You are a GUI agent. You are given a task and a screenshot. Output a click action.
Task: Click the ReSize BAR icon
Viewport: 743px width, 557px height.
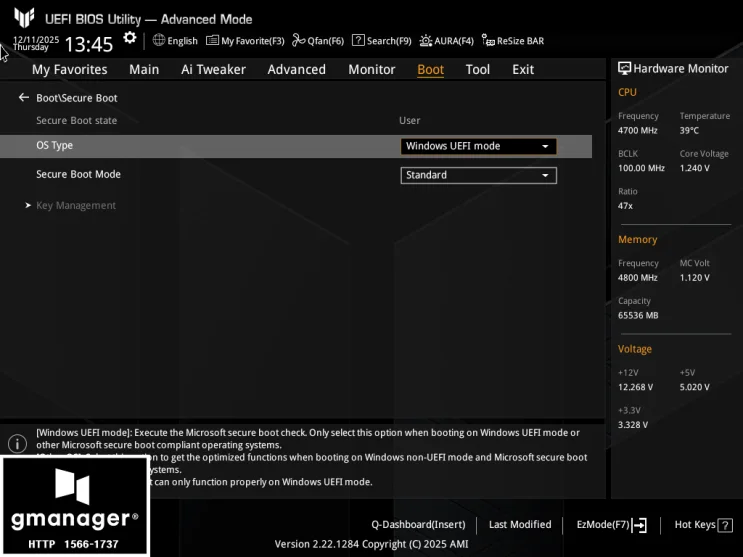click(x=488, y=40)
